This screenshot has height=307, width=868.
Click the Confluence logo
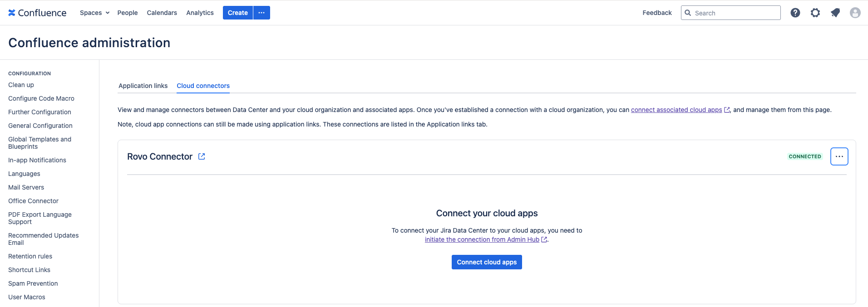pos(37,13)
